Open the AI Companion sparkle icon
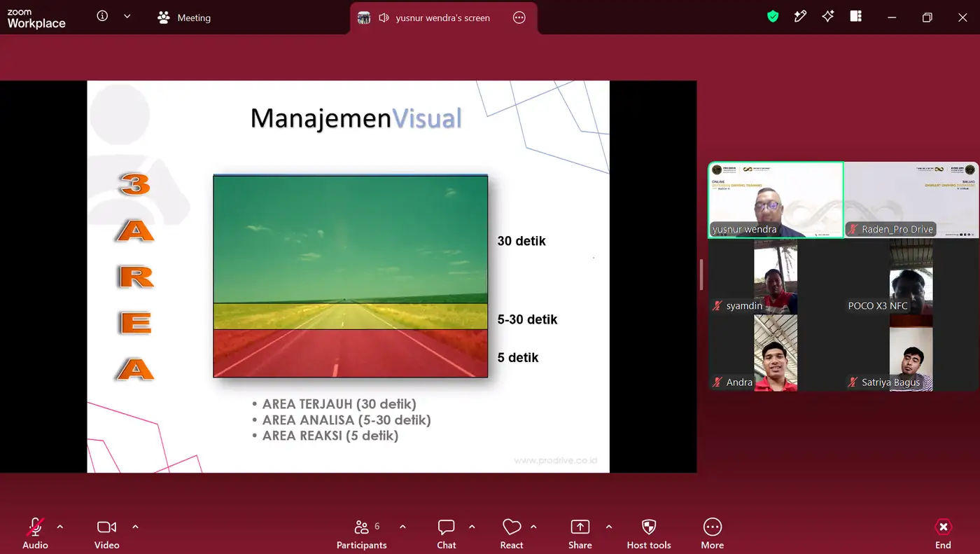 [x=828, y=17]
